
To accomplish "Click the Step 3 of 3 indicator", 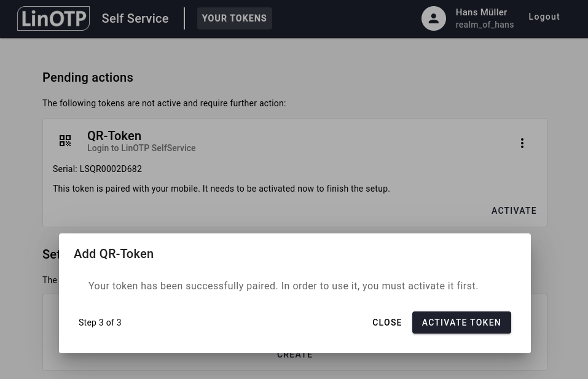I will click(100, 322).
